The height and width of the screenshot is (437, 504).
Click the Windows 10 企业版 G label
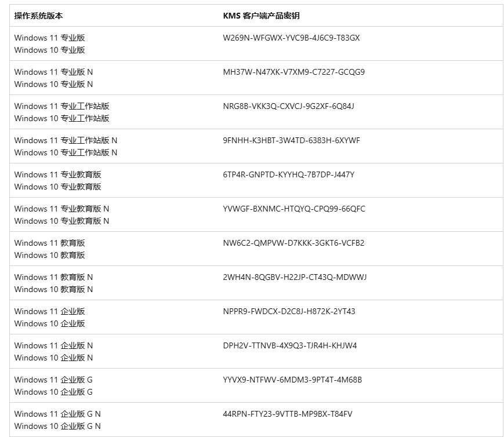point(53,392)
